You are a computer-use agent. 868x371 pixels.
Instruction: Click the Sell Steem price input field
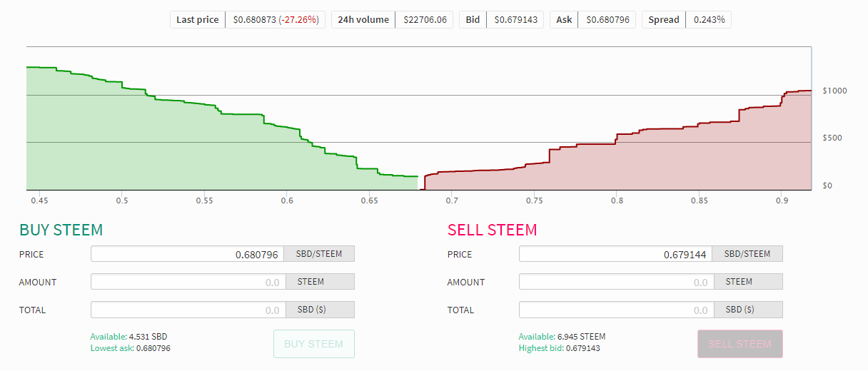click(x=615, y=254)
